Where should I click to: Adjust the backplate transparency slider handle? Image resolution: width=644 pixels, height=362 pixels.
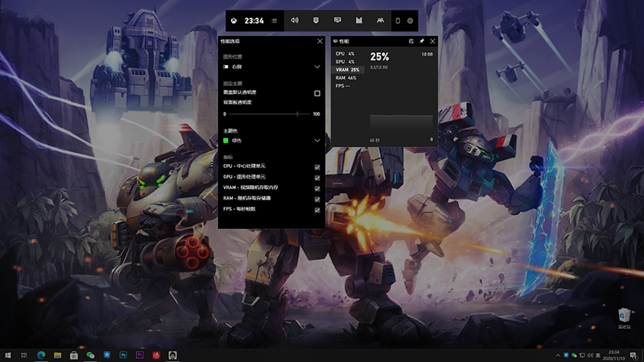297,114
